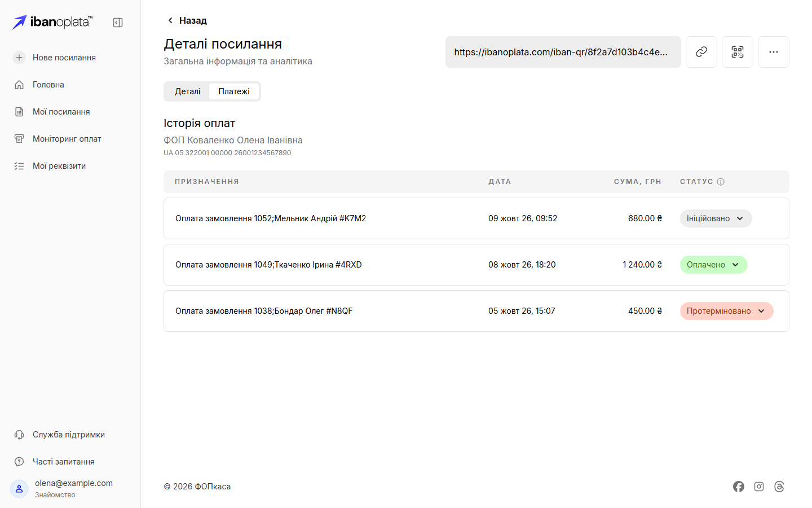Collapse the sidebar panel icon
The width and height of the screenshot is (812, 508).
[x=118, y=23]
